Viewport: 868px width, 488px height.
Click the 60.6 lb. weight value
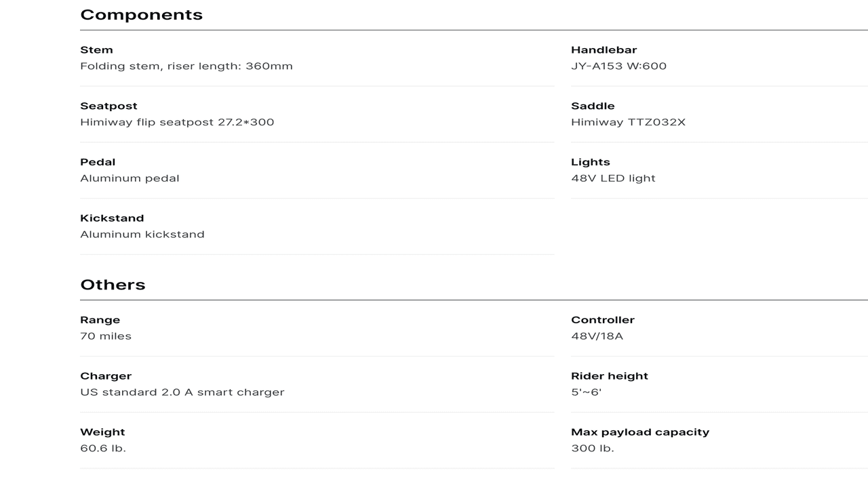[103, 449]
